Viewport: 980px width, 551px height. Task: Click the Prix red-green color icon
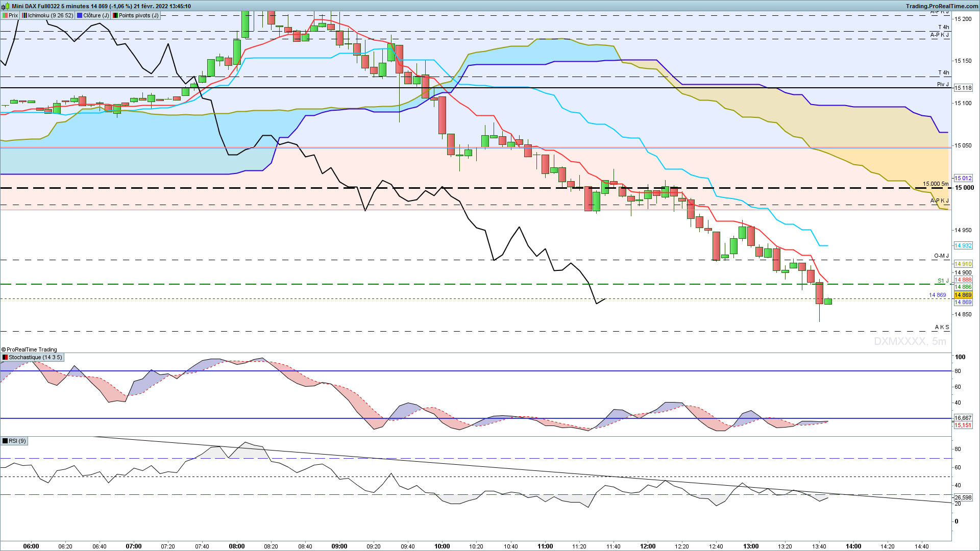(x=5, y=15)
